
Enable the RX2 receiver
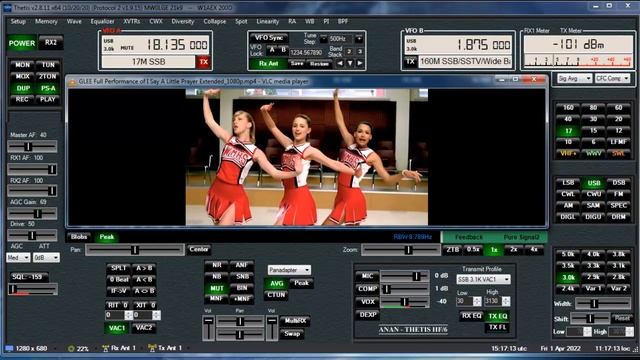(x=51, y=43)
